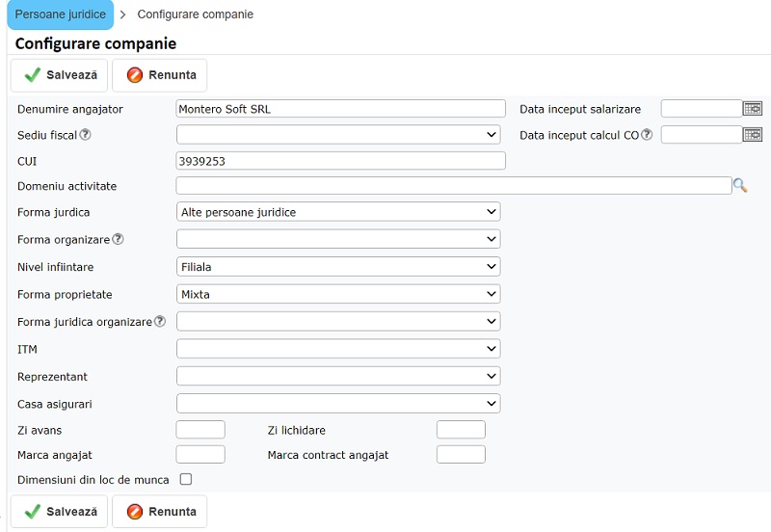
Task: Click into the CUI input field
Action: click(x=341, y=161)
